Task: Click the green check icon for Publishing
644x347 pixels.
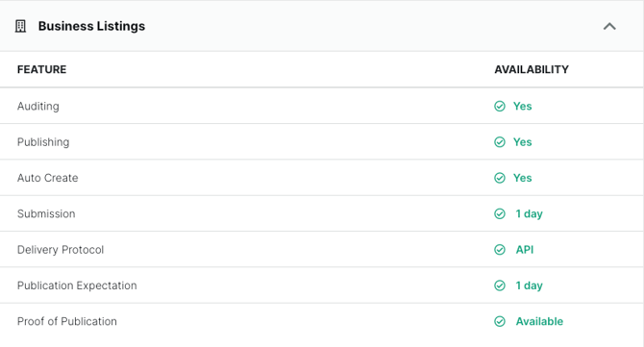Action: click(x=500, y=142)
